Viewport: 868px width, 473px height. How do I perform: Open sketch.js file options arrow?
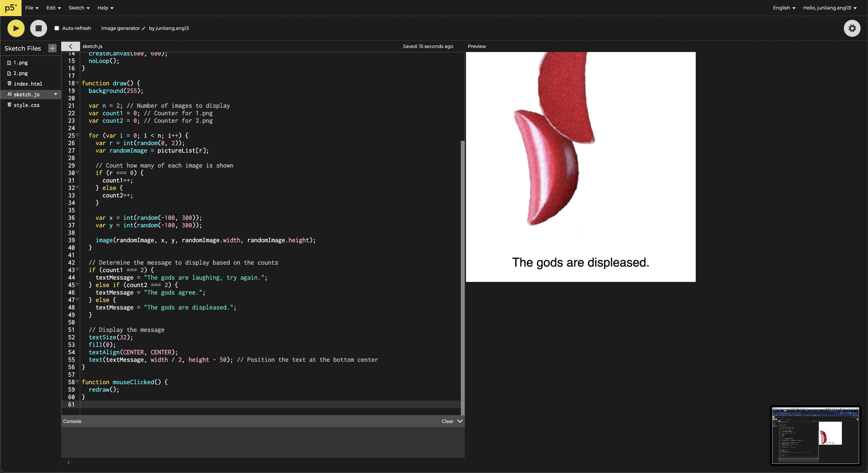[x=56, y=94]
